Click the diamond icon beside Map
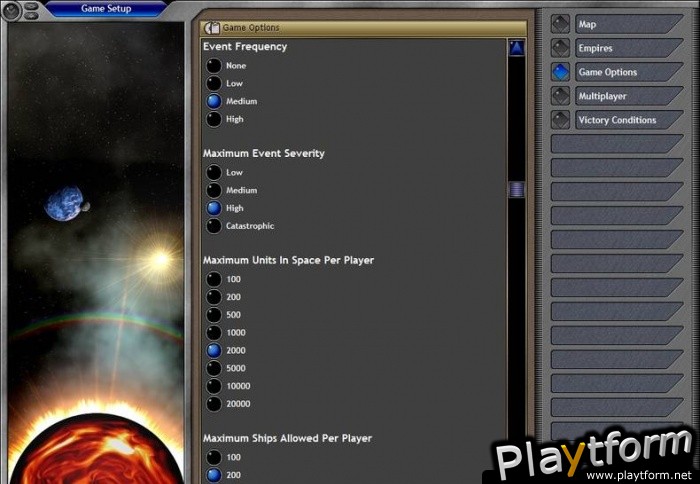 coord(560,24)
